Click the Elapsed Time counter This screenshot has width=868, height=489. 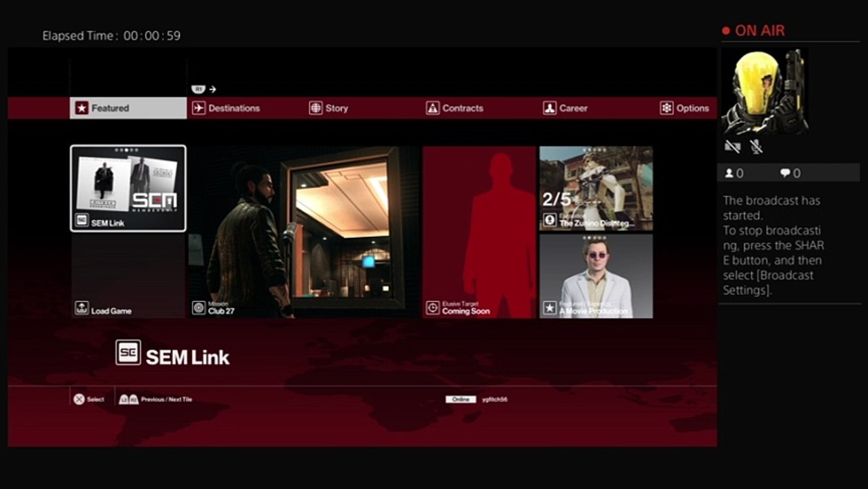[x=111, y=35]
